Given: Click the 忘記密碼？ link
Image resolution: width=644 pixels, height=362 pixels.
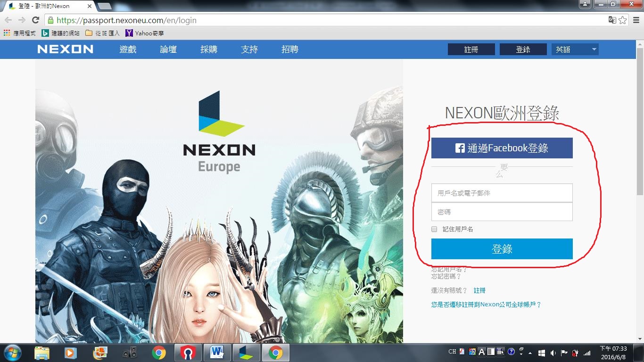Looking at the screenshot, I should 446,277.
